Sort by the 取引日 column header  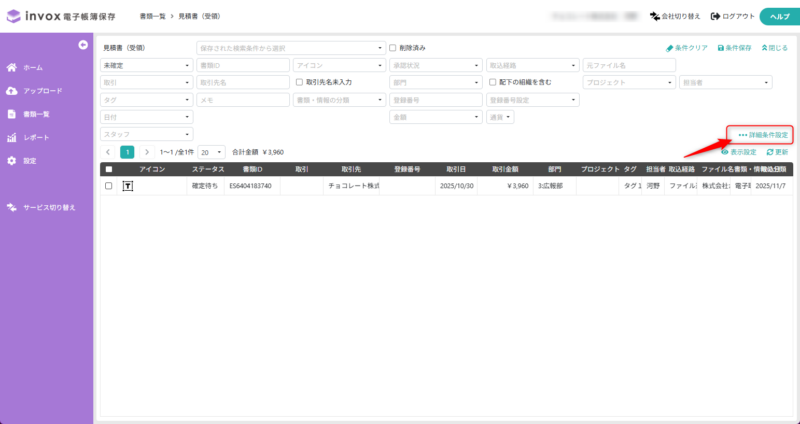(x=455, y=169)
